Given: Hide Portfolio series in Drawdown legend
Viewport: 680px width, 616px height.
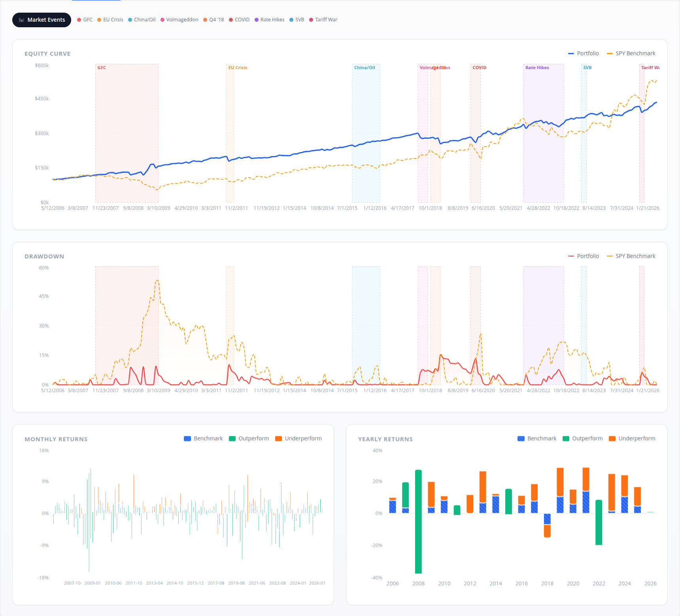Looking at the screenshot, I should [584, 256].
